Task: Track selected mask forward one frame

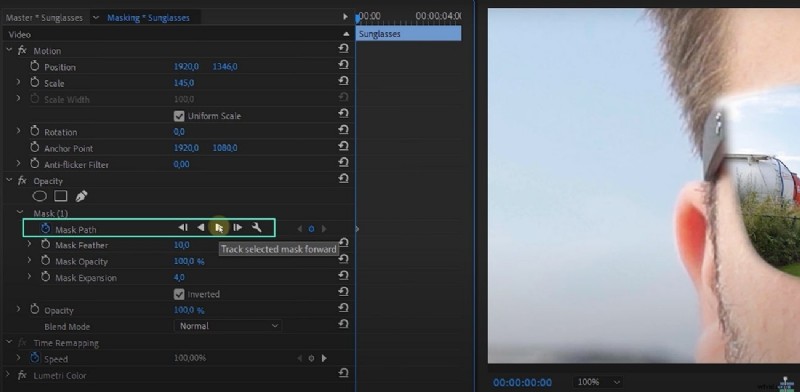Action: pos(237,228)
